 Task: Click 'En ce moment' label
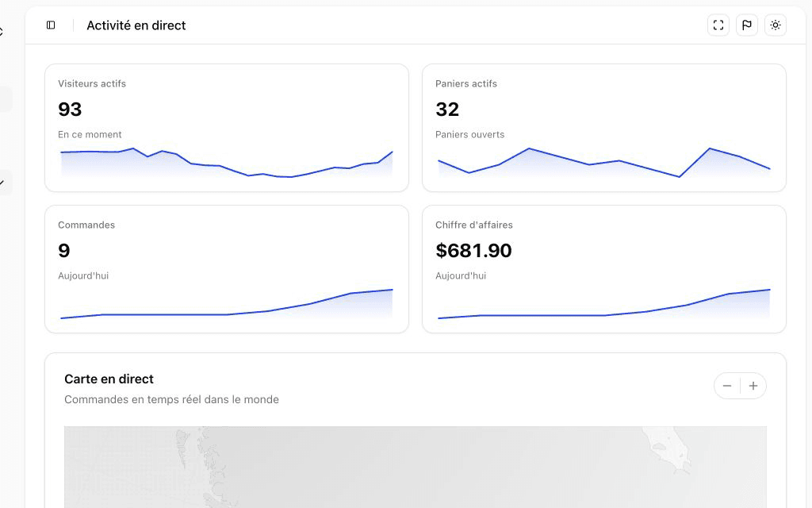(x=90, y=134)
